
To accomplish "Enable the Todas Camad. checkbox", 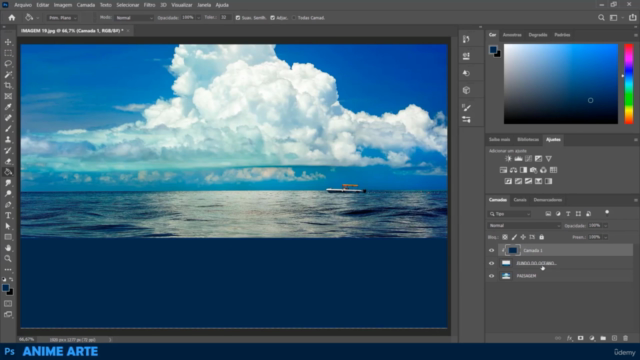I will (293, 18).
